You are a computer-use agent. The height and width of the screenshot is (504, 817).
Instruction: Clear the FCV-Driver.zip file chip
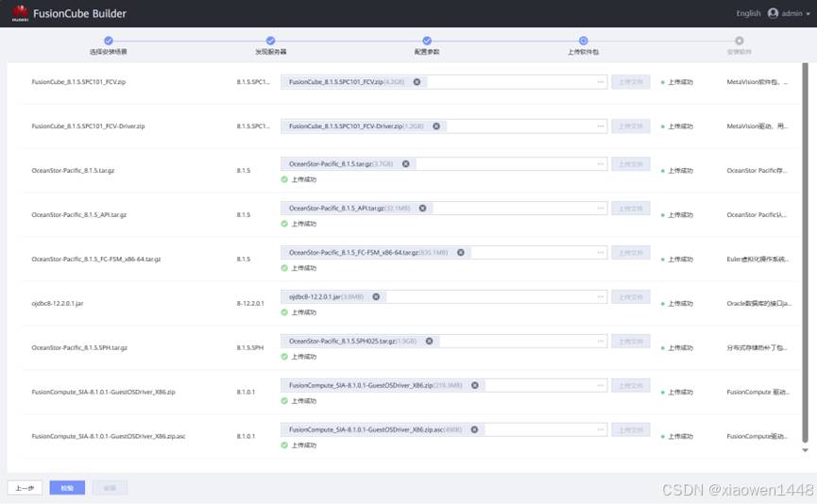pos(436,126)
